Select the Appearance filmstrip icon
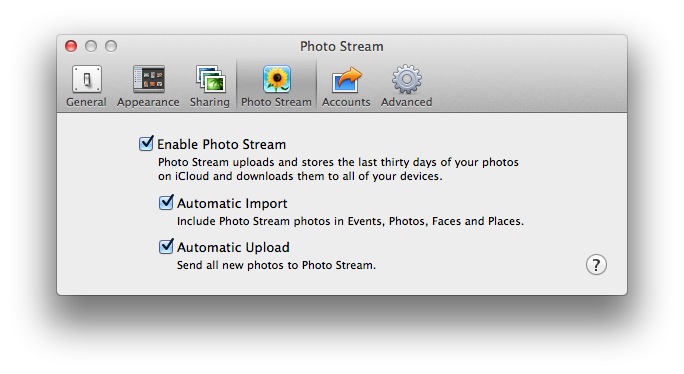The image size is (684, 374). [x=149, y=79]
